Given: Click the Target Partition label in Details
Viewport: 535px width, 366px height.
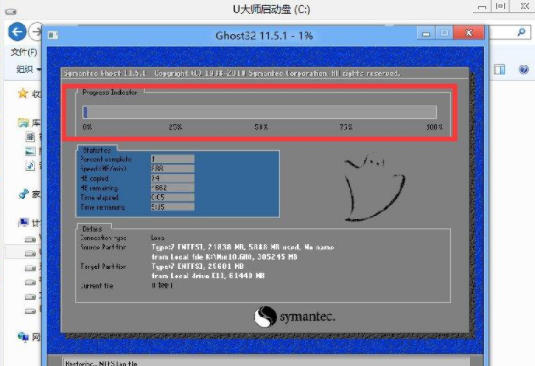Looking at the screenshot, I should (103, 266).
